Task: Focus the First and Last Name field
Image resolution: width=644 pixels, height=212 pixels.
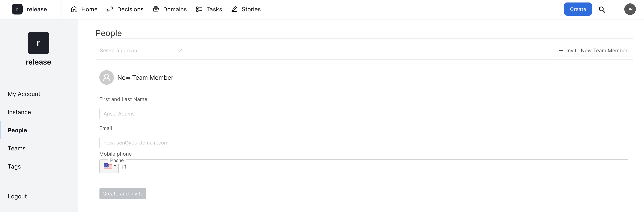Action: 364,114
